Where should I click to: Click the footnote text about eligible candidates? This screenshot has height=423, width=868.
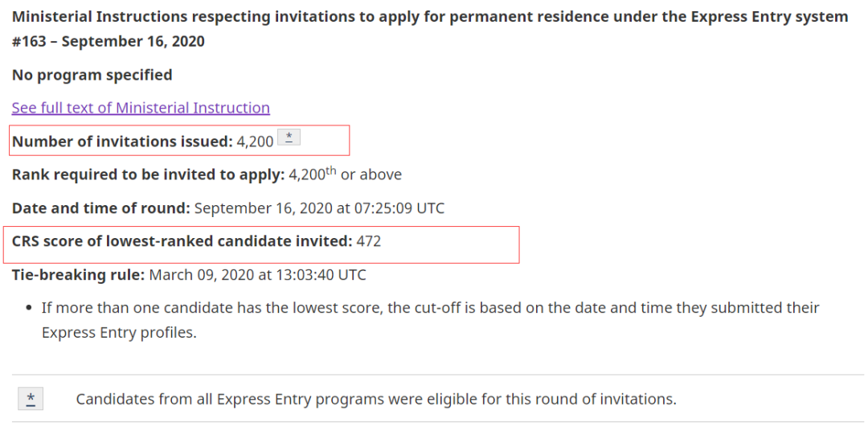tap(376, 399)
